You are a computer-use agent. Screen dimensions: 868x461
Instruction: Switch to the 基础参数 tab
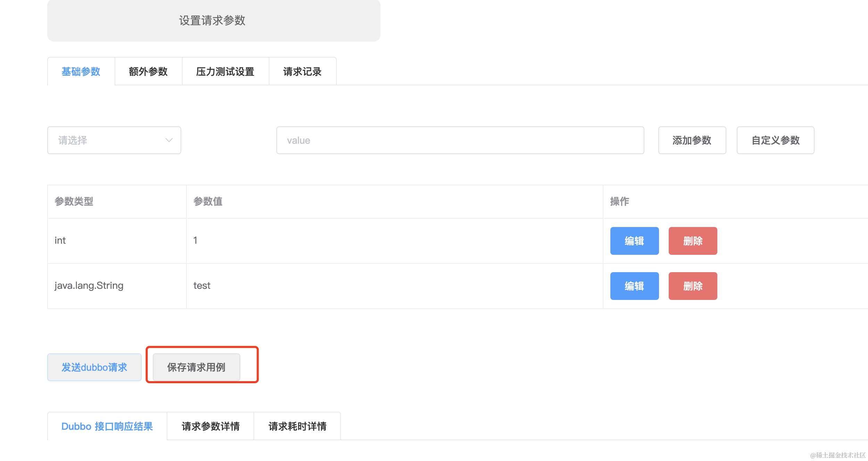[81, 72]
